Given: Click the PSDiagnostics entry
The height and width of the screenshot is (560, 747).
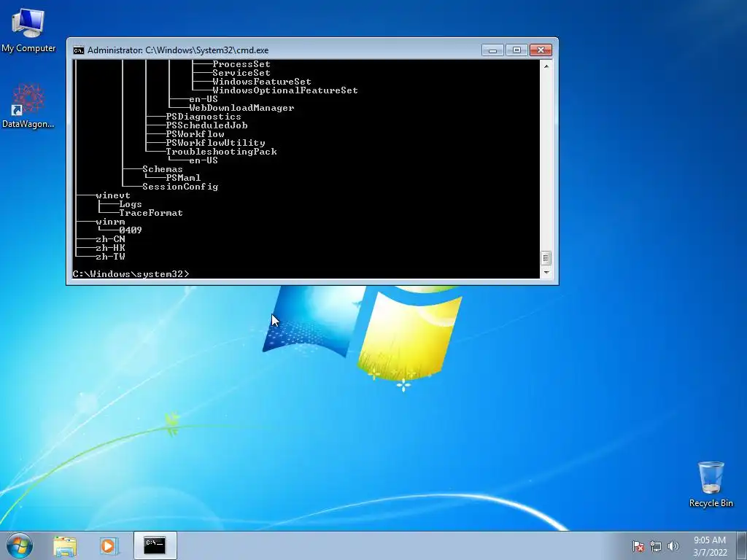Looking at the screenshot, I should pyautogui.click(x=204, y=117).
